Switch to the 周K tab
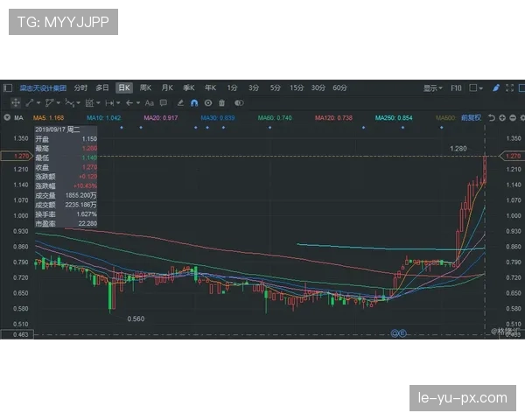 click(145, 87)
